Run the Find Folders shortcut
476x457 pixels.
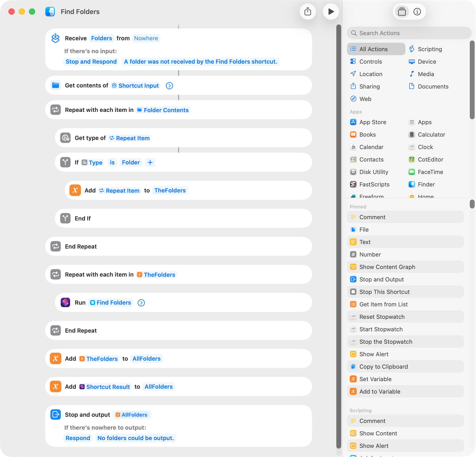pyautogui.click(x=331, y=11)
